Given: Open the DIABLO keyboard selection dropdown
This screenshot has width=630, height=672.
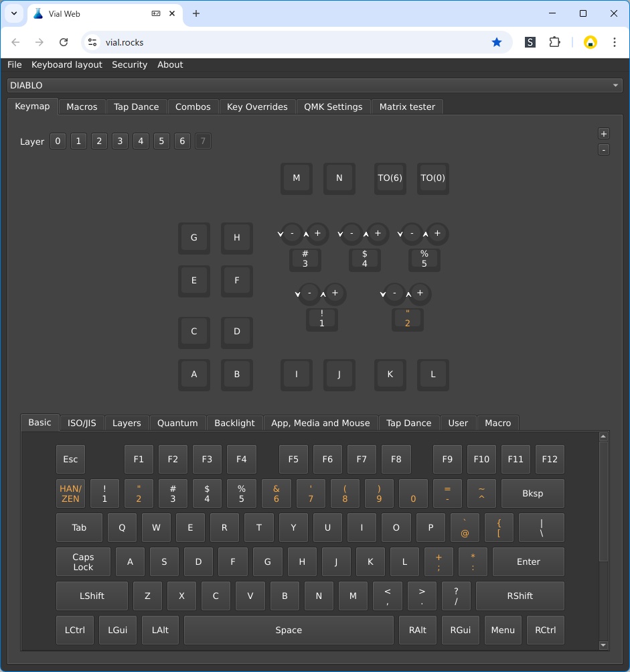Looking at the screenshot, I should (x=615, y=85).
